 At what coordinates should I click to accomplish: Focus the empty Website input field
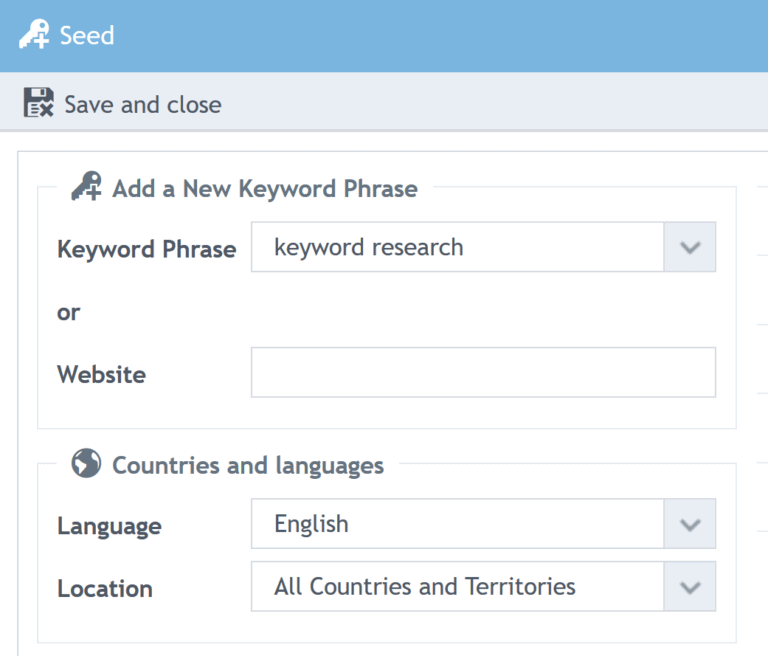click(x=483, y=372)
